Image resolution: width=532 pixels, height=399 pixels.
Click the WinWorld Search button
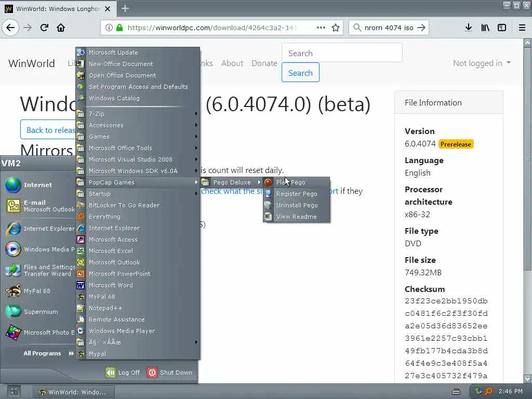pyautogui.click(x=300, y=73)
